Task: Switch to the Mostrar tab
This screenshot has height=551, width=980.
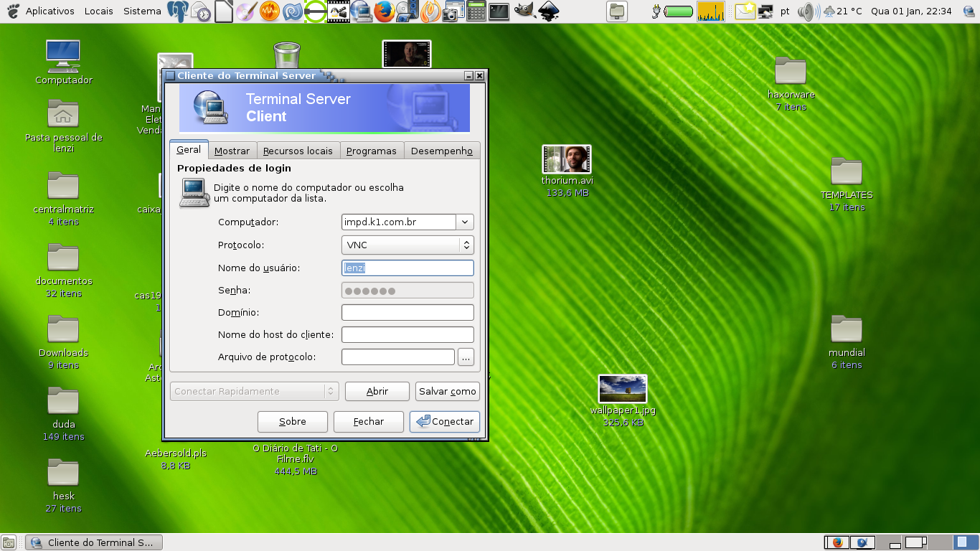Action: pos(232,151)
